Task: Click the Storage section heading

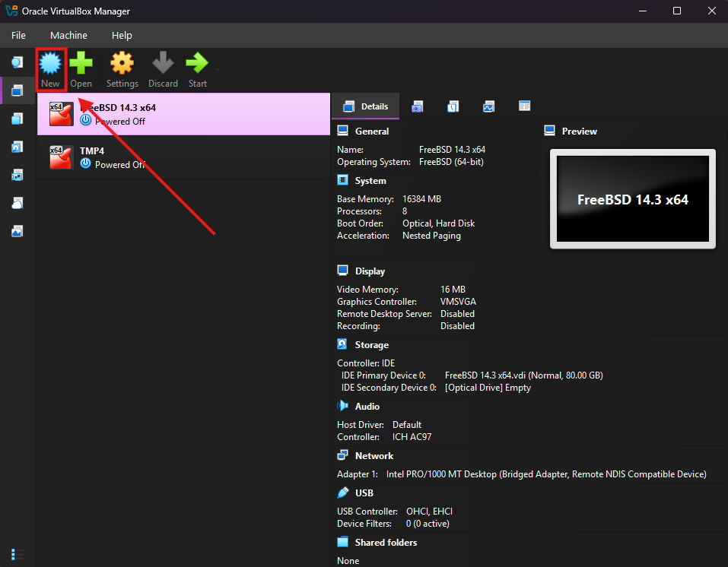Action: 371,345
